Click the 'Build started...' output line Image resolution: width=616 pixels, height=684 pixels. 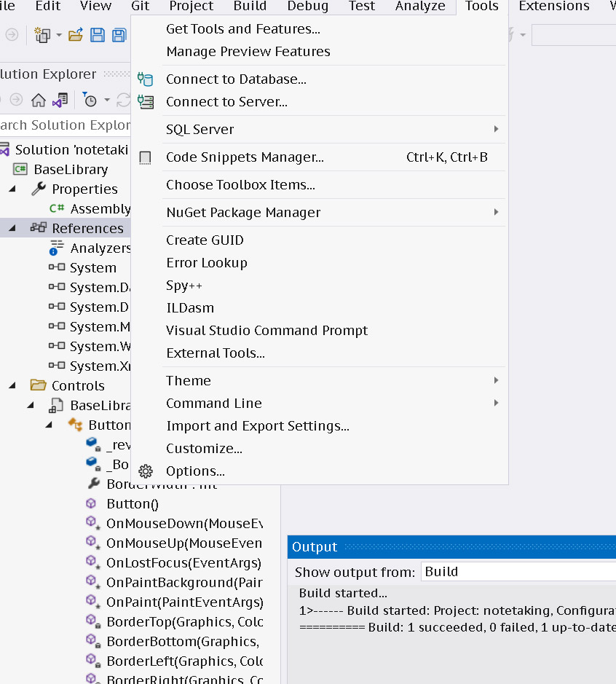(x=343, y=593)
